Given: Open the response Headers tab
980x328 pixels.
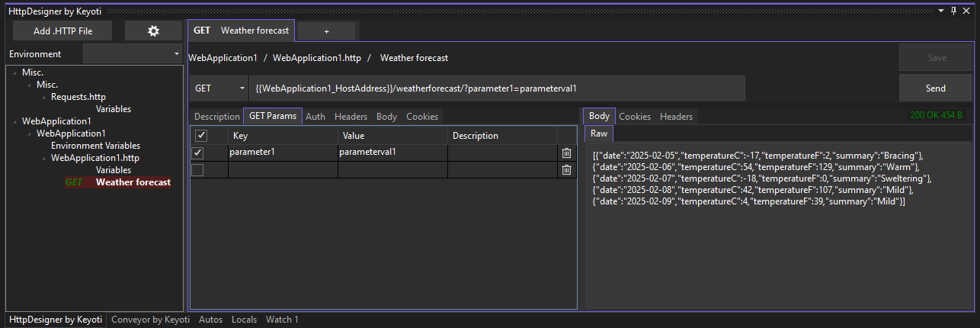Looking at the screenshot, I should [x=676, y=117].
